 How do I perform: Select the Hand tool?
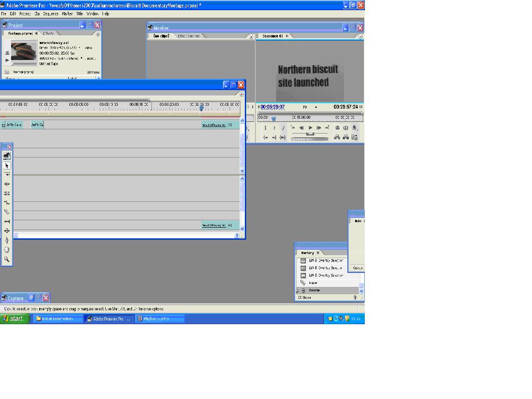point(7,250)
